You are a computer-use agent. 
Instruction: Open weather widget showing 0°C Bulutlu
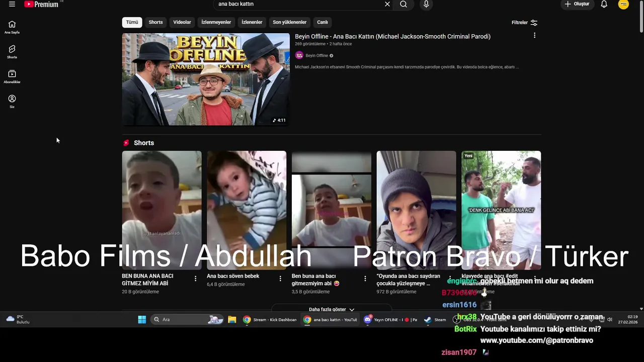pyautogui.click(x=18, y=319)
